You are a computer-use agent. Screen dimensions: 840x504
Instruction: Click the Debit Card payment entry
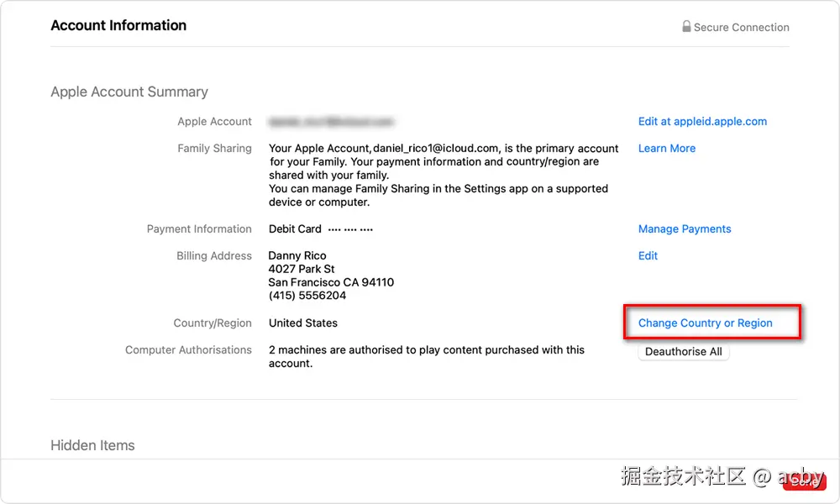[x=321, y=228]
